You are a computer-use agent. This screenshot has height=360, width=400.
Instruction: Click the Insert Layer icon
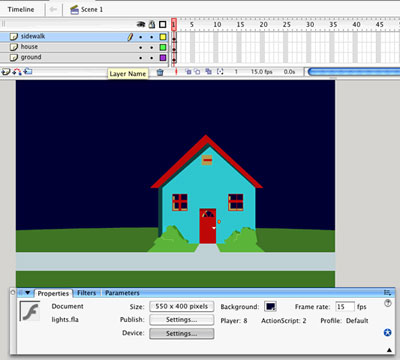(6, 72)
